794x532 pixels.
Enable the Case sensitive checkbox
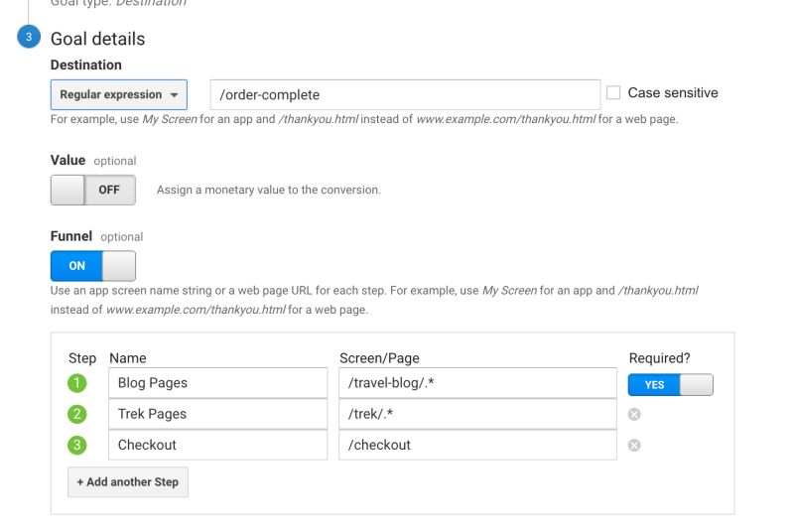pos(613,93)
